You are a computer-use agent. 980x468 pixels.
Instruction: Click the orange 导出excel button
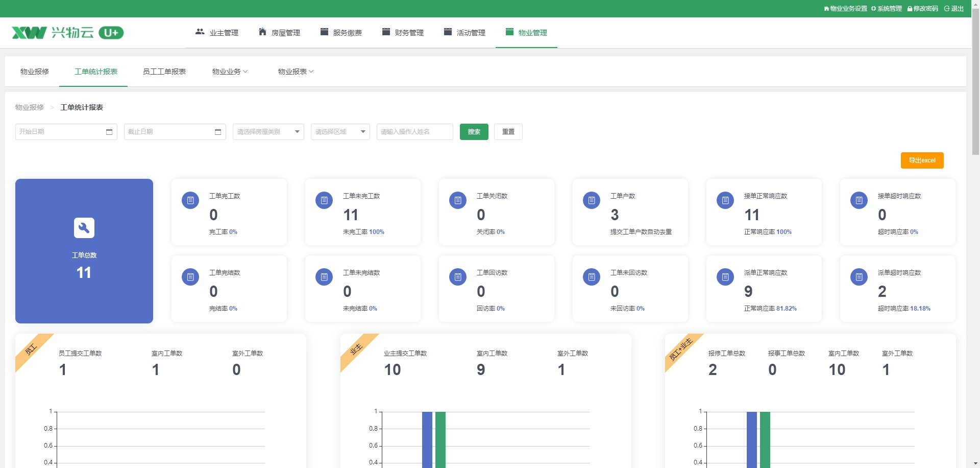922,160
